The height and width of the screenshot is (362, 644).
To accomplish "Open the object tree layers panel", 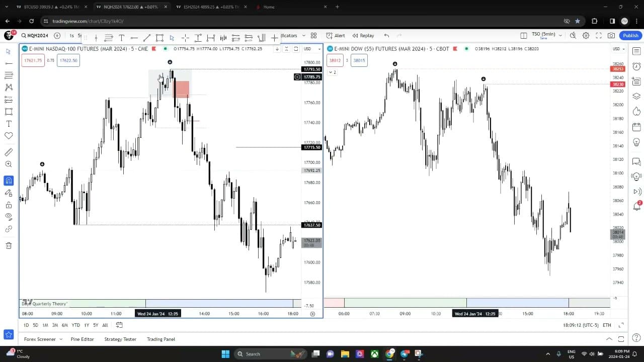I will point(636,96).
